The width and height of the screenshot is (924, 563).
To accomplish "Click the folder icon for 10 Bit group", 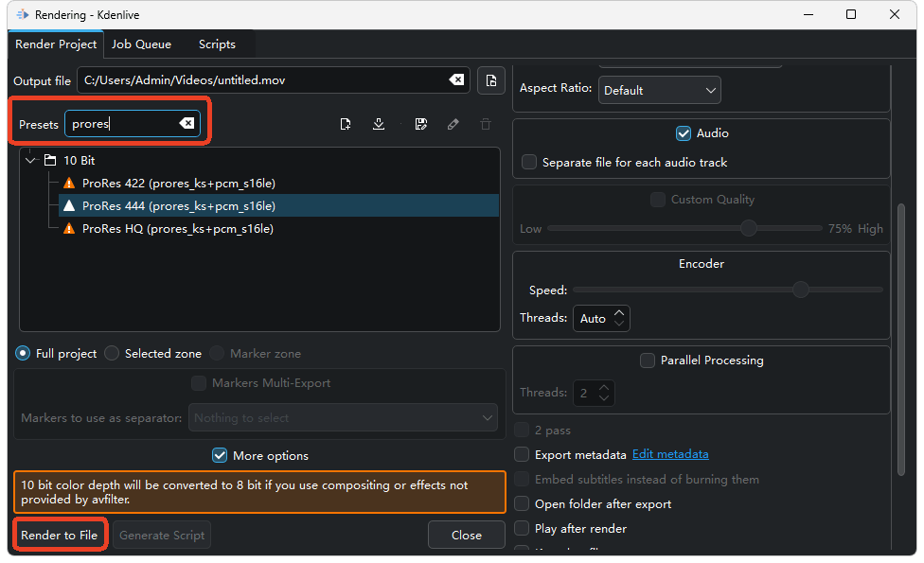I will tap(51, 160).
